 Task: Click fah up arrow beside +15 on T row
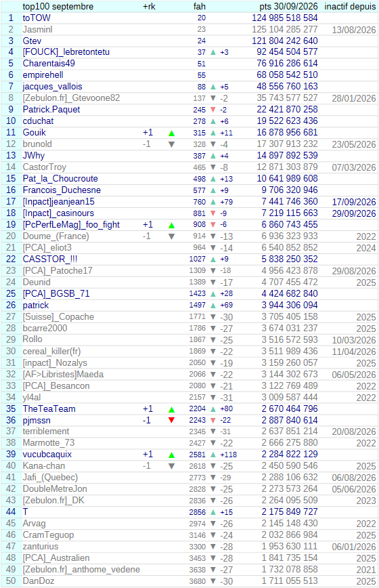tap(213, 512)
